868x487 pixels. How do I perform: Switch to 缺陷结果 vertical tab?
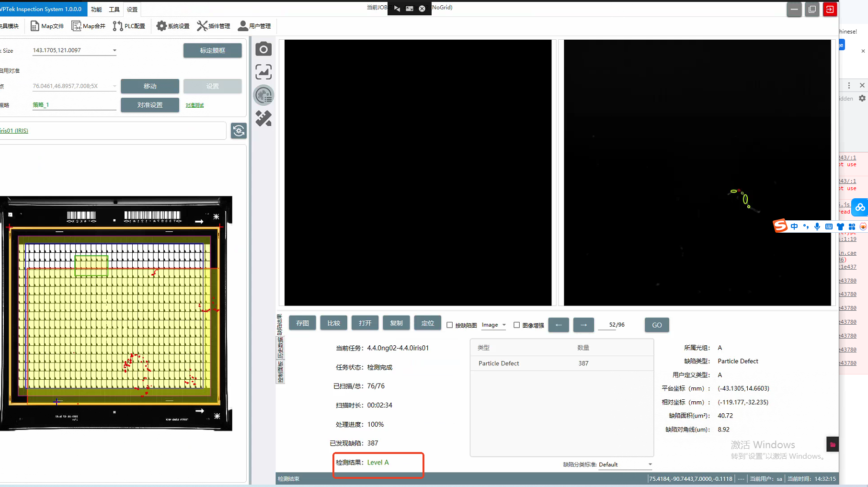[280, 325]
